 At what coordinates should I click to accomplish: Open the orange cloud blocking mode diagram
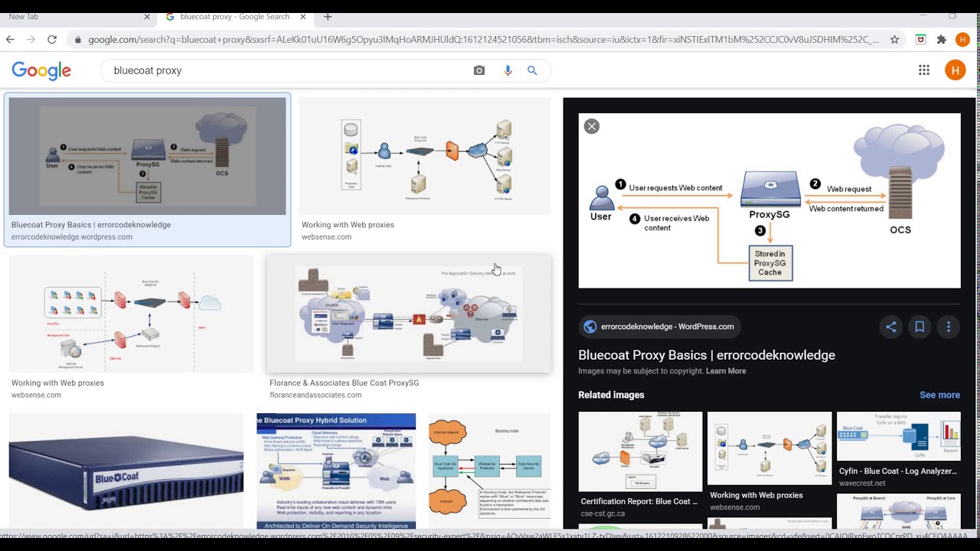pyautogui.click(x=489, y=471)
